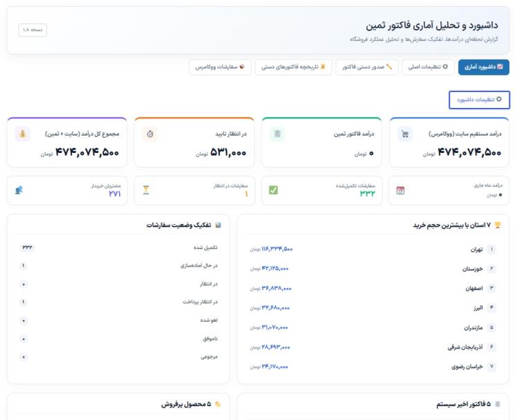Screen dimensions: 515x420
Task: Click the calendar icon on درآمد ماه جاری card
Action: click(400, 190)
